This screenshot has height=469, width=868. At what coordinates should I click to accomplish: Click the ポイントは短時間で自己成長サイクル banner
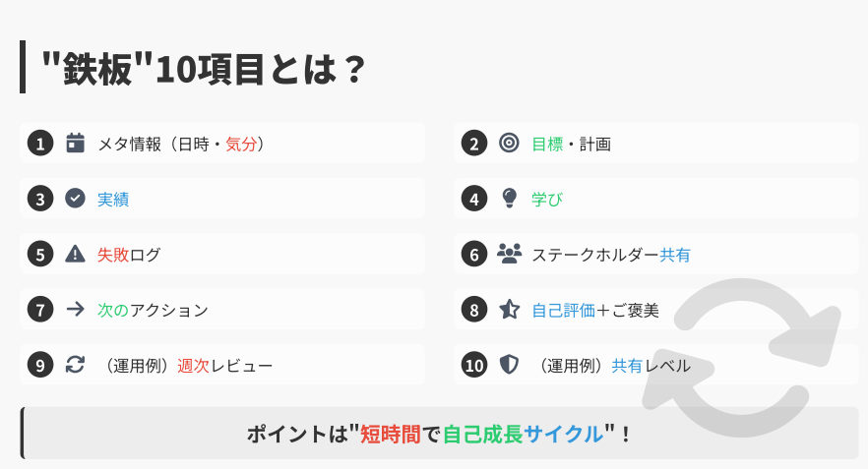click(440, 433)
